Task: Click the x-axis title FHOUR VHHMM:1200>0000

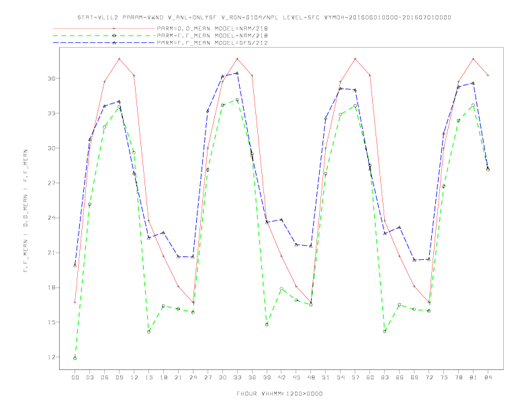Action: pyautogui.click(x=279, y=394)
